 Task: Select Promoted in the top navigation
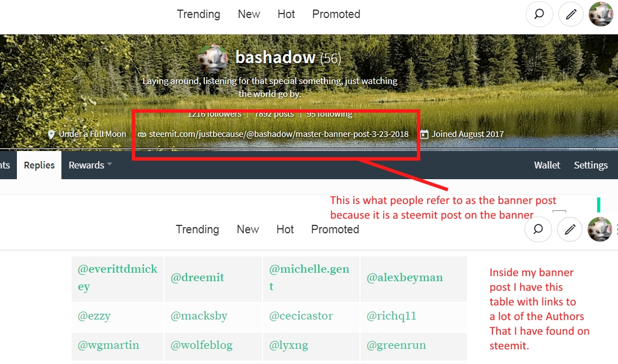pyautogui.click(x=336, y=14)
